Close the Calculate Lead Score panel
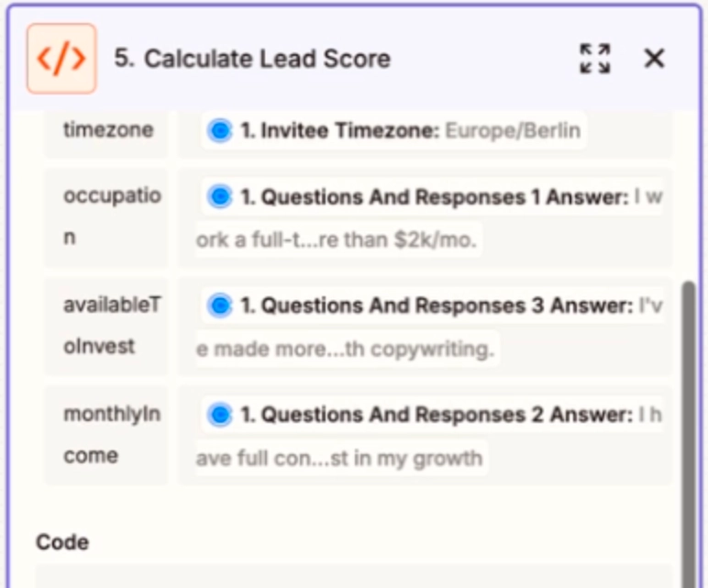The height and width of the screenshot is (588, 708). [654, 59]
